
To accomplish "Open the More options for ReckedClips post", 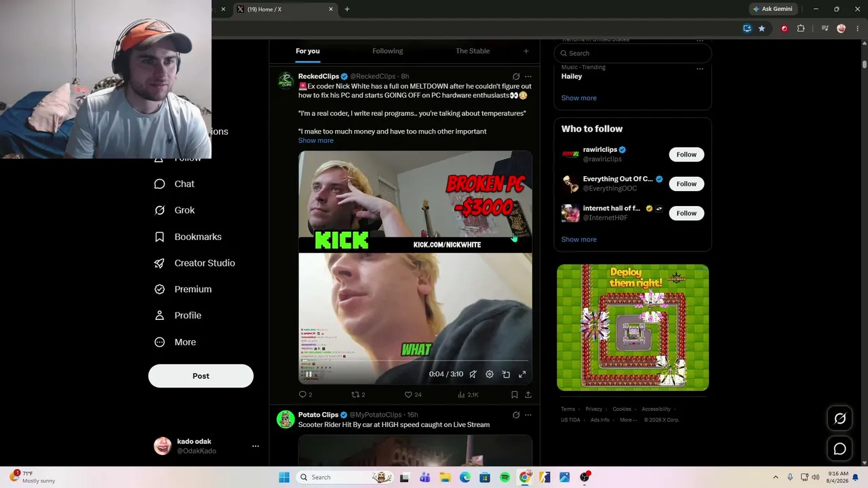I will [x=528, y=77].
